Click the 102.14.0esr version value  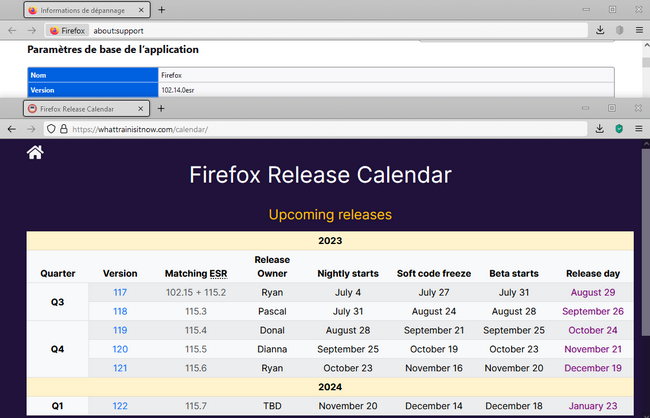pyautogui.click(x=177, y=90)
